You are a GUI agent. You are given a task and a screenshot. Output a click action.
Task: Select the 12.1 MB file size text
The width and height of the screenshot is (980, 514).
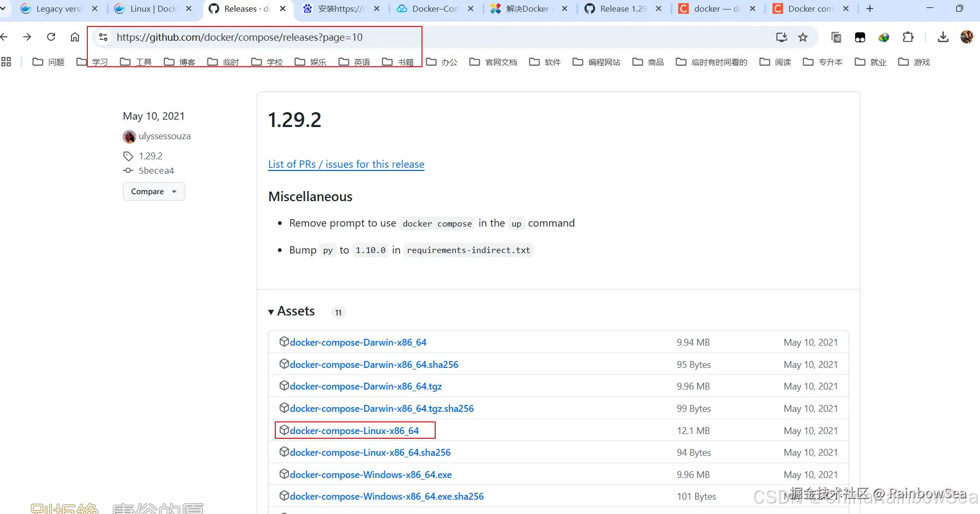[693, 431]
